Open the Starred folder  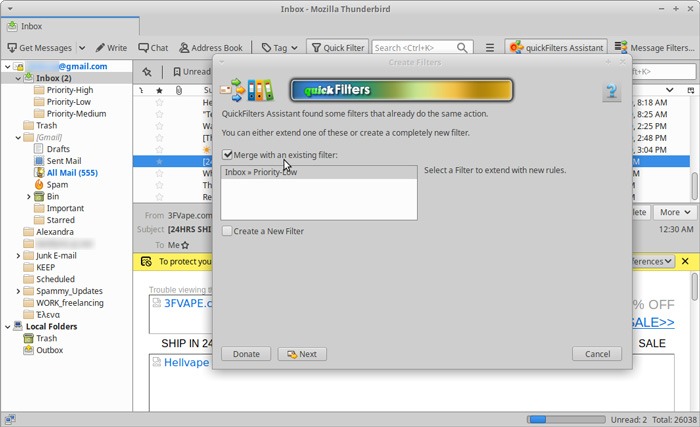(x=60, y=220)
